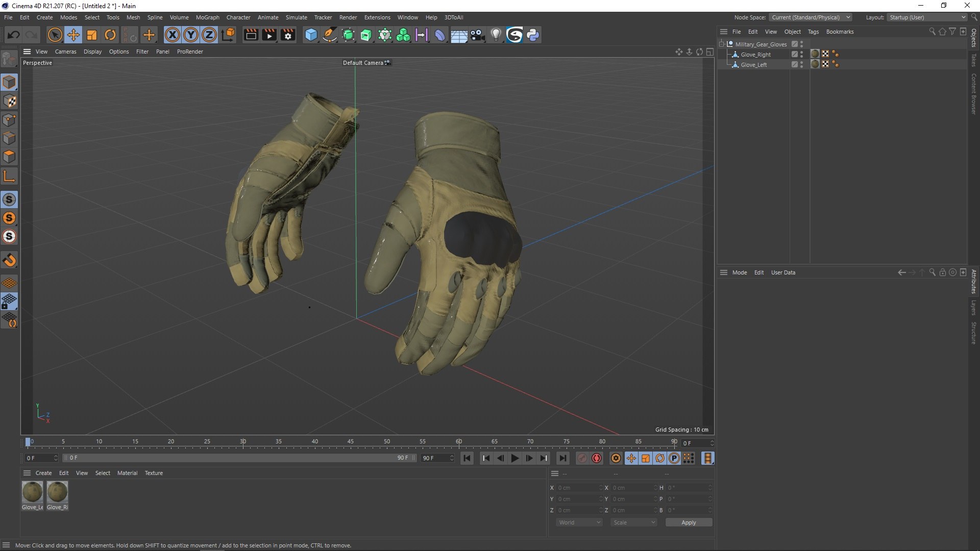
Task: Render to Picture Viewer
Action: click(269, 35)
